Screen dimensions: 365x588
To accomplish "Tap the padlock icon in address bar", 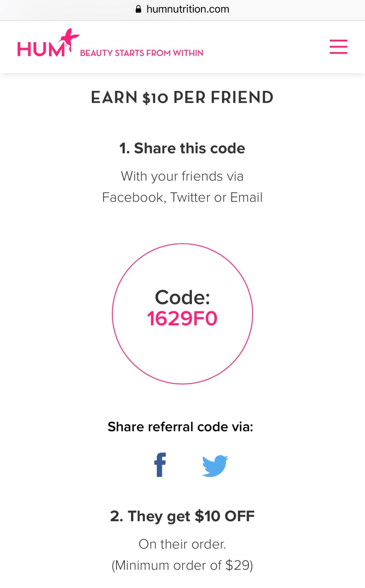I will point(138,9).
